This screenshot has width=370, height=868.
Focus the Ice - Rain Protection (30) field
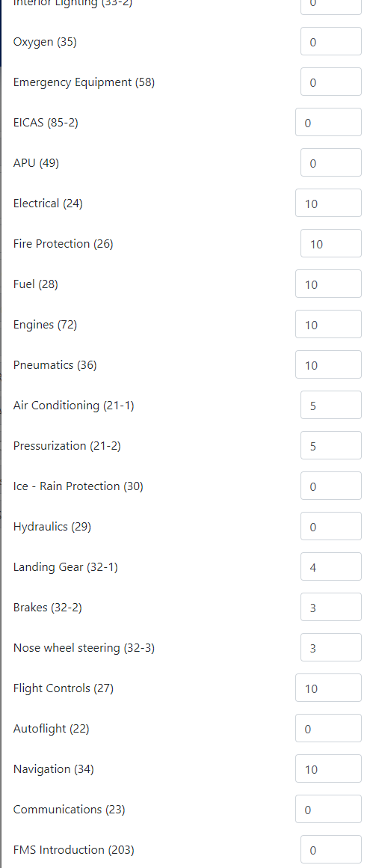click(330, 486)
